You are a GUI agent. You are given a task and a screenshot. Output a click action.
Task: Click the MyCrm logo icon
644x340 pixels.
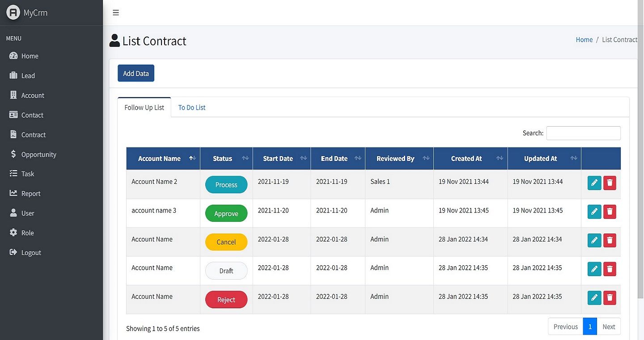13,12
